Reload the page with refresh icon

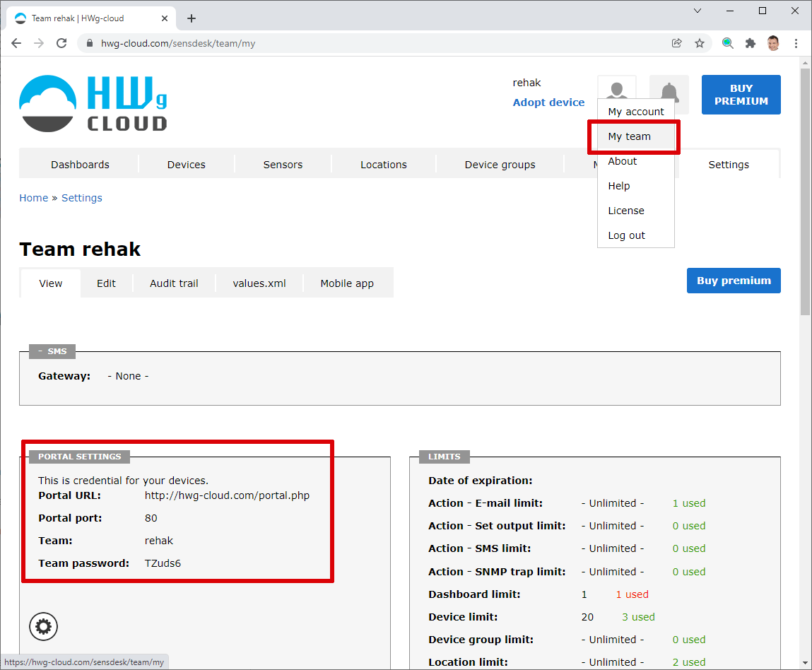[x=61, y=44]
